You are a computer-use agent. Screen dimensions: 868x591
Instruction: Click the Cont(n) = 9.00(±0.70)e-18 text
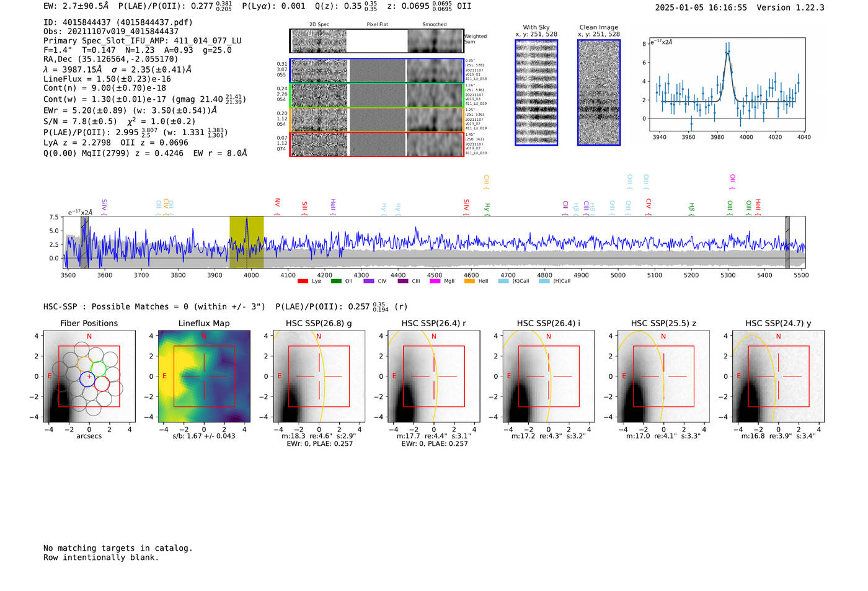105,88
